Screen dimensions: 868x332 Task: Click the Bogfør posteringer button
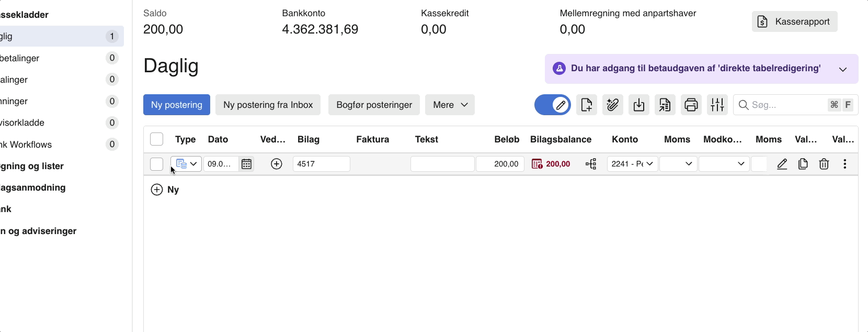(x=374, y=105)
